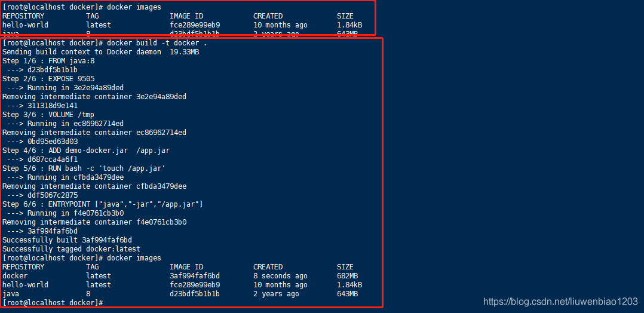644x313 pixels.
Task: Click 'Successfully tagged docker:latest' message
Action: pos(72,249)
